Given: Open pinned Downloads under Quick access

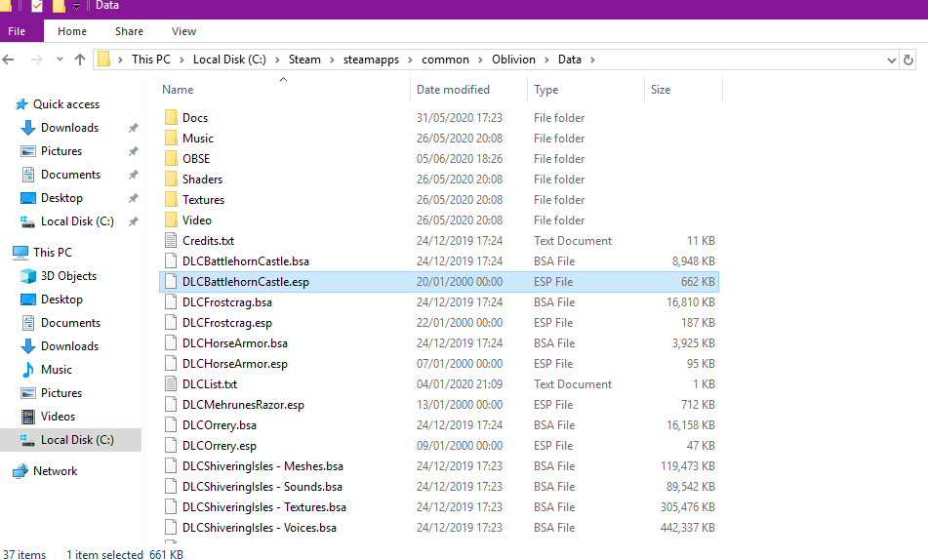Looking at the screenshot, I should coord(69,128).
